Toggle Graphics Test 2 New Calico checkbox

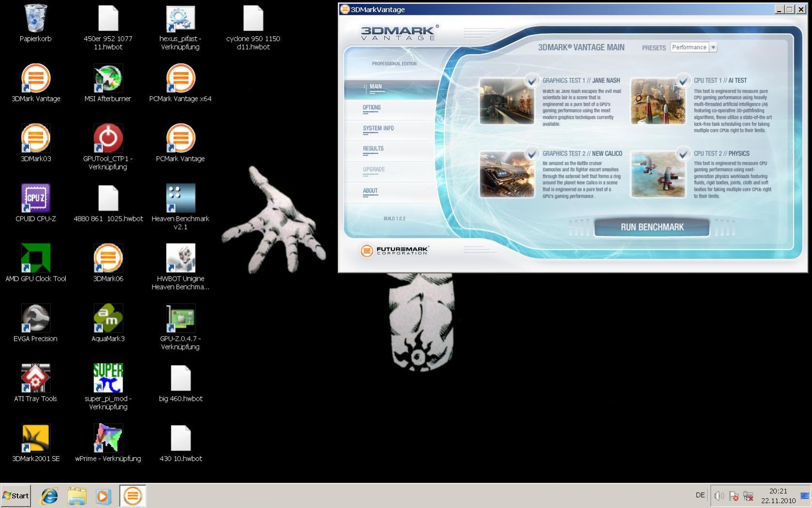(x=532, y=154)
